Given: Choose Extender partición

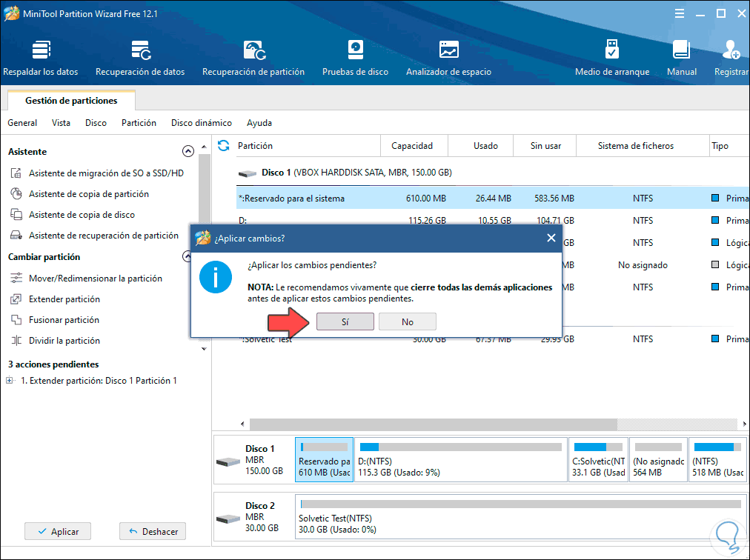Looking at the screenshot, I should point(55,299).
